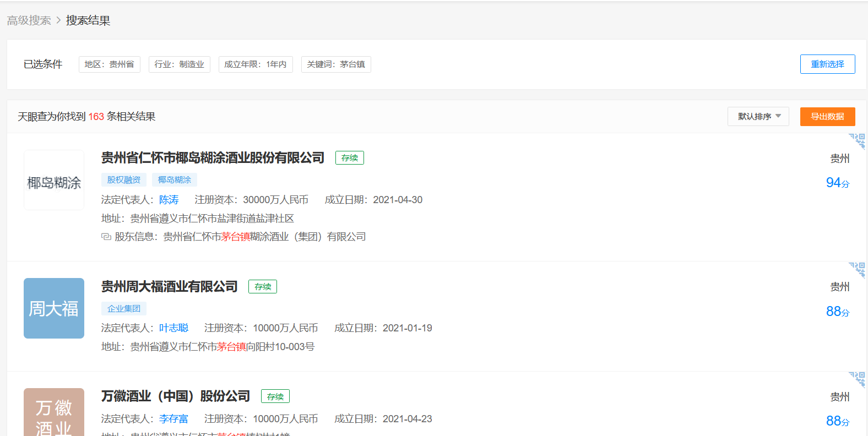Click filter tag 地区：贵州省
This screenshot has height=436, width=868.
109,64
